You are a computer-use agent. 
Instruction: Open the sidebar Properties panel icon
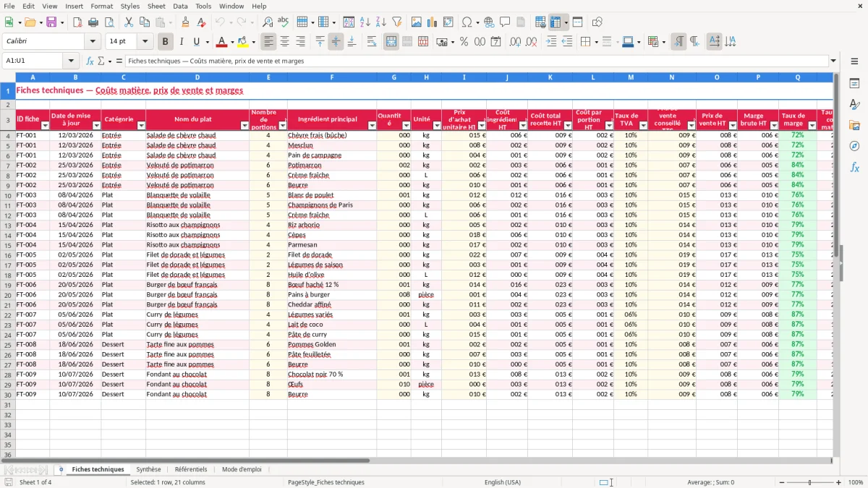[854, 84]
